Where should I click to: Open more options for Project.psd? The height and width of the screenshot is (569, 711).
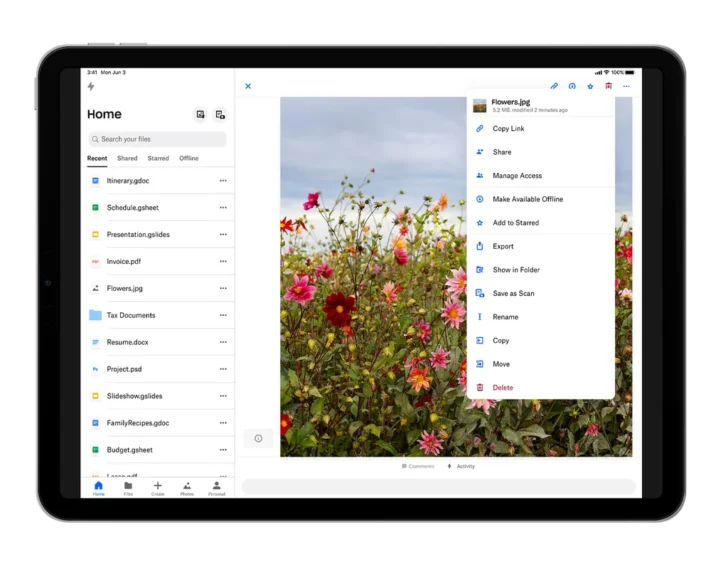click(223, 369)
